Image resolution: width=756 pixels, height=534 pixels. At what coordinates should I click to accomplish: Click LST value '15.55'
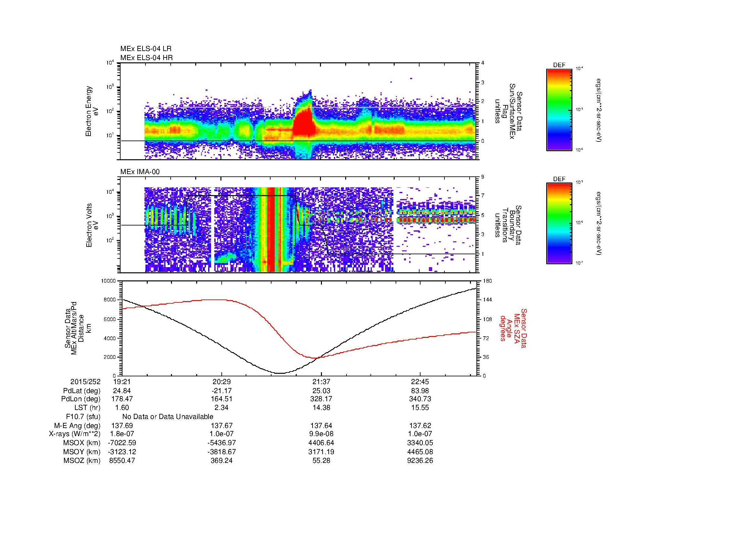[x=420, y=408]
